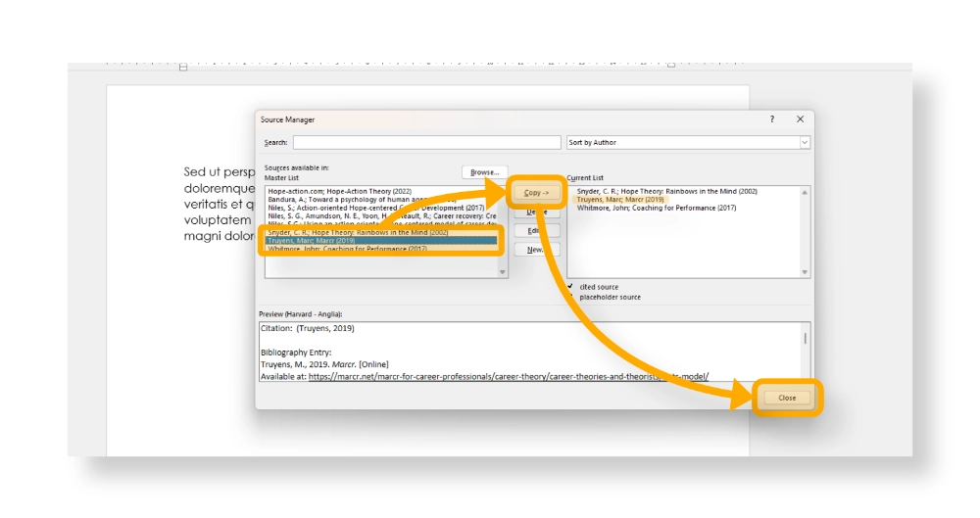Click the Current List scroll down arrow
980x518 pixels.
click(x=806, y=272)
